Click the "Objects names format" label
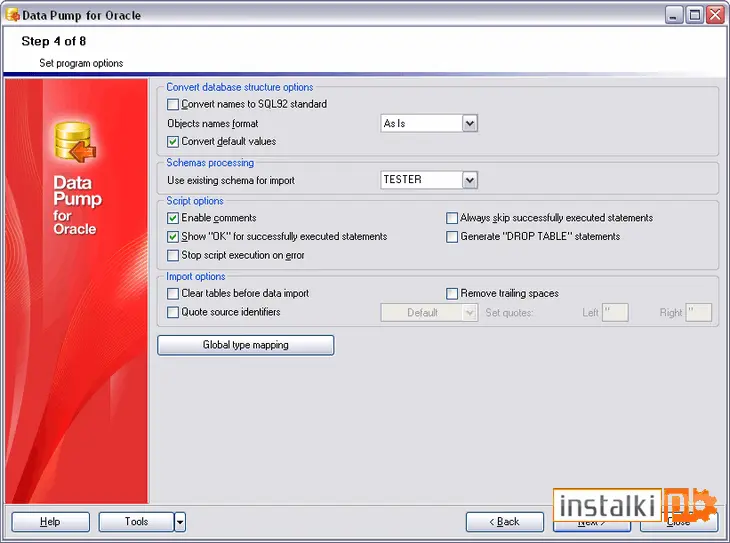Viewport: 730px width, 543px height. (x=213, y=123)
